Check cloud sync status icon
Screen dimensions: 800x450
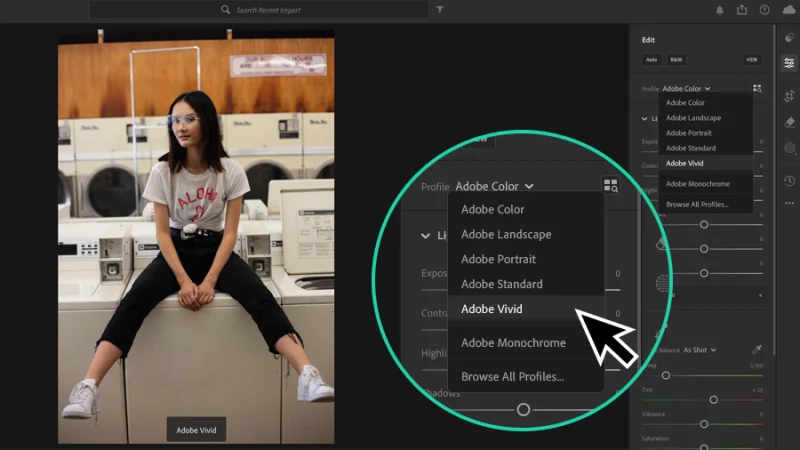(x=788, y=10)
